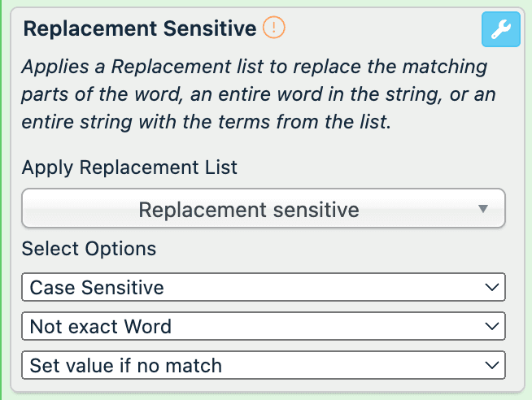Open the Replacement sensitive list dropdown
This screenshot has height=400, width=532.
[x=264, y=209]
